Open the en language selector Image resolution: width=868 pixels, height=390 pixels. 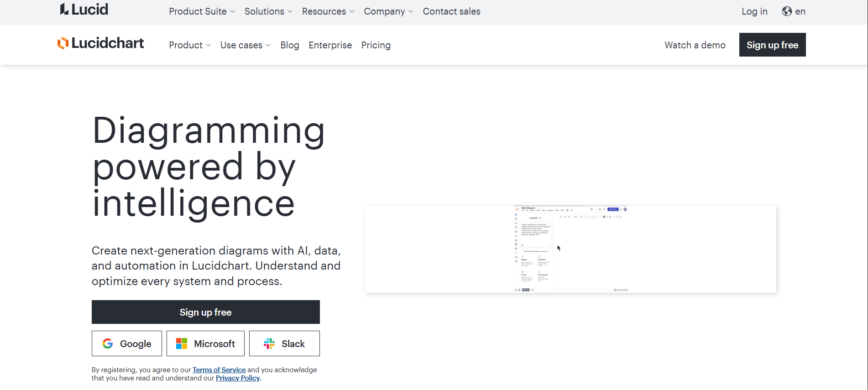pyautogui.click(x=794, y=11)
